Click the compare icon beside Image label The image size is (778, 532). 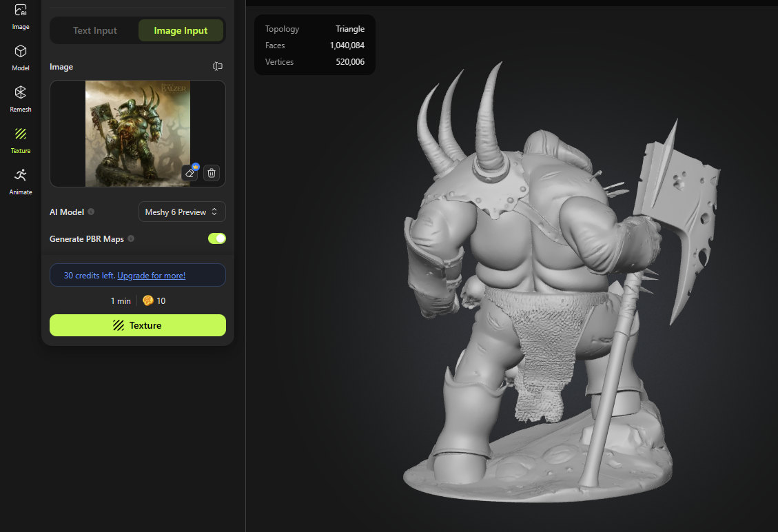click(x=217, y=66)
